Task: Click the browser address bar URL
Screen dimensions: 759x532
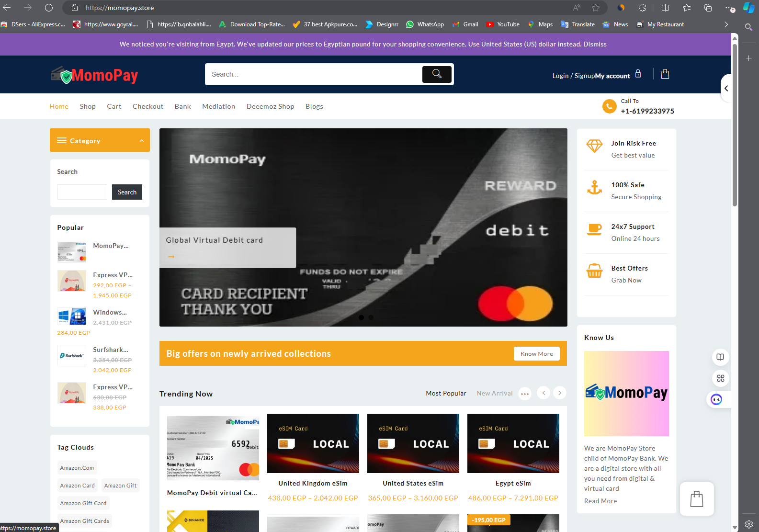Action: pyautogui.click(x=120, y=8)
